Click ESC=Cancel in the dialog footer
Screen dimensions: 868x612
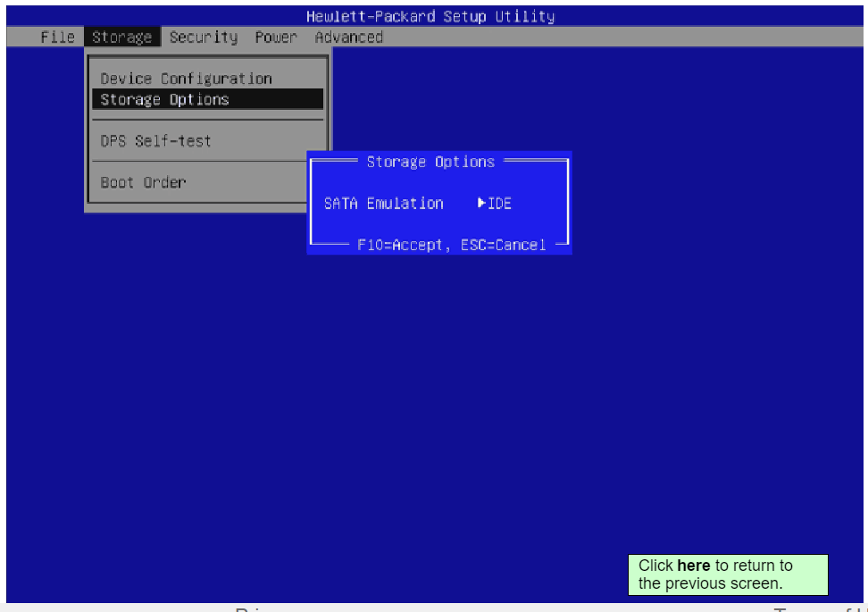pos(503,245)
